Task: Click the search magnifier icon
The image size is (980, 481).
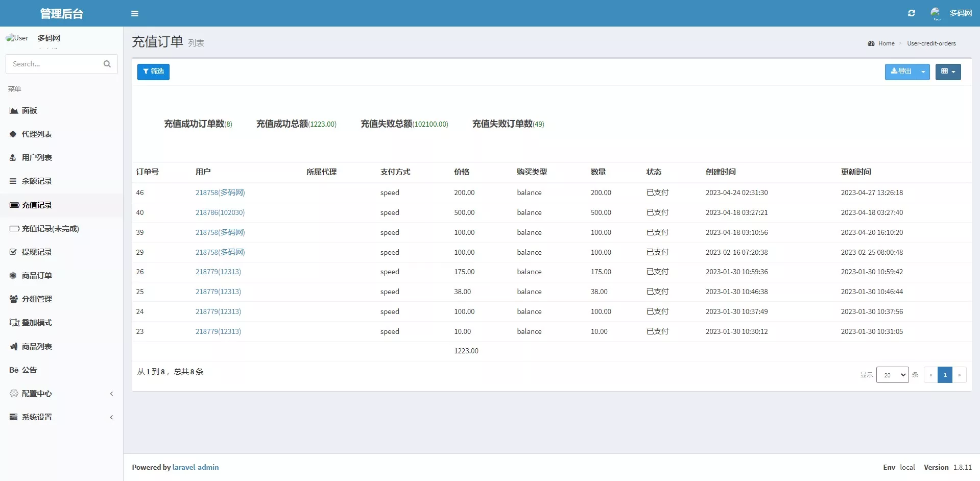Action: tap(107, 64)
